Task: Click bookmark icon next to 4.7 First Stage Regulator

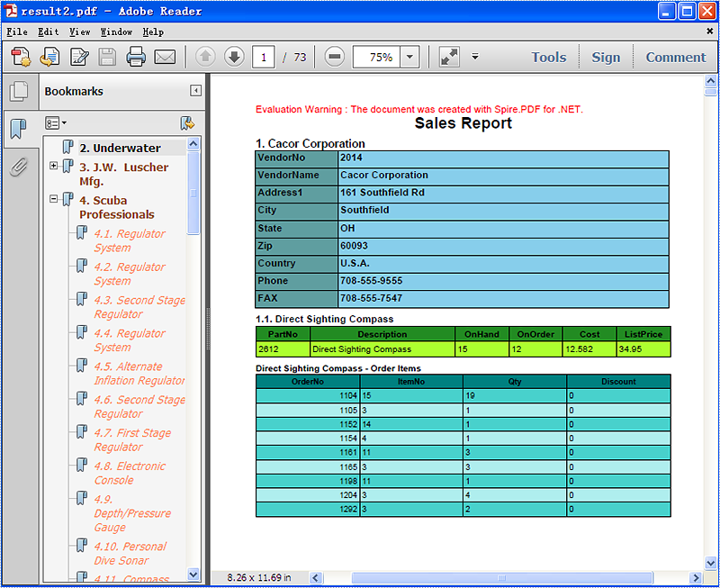Action: tap(82, 432)
